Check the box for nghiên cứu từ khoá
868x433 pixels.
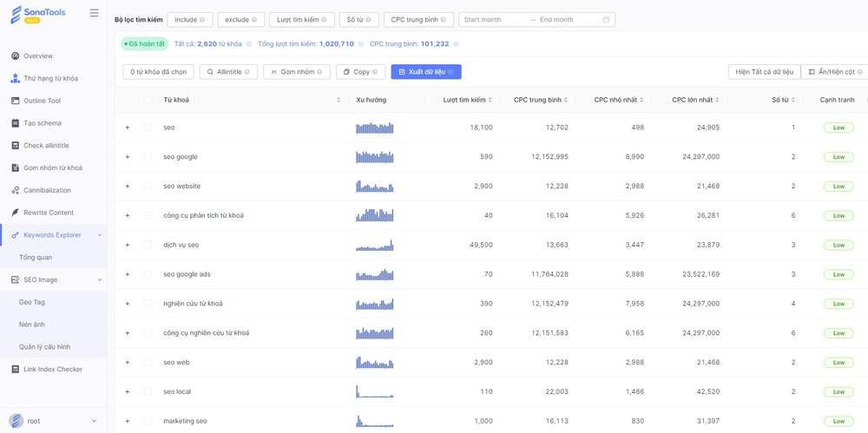coord(148,304)
